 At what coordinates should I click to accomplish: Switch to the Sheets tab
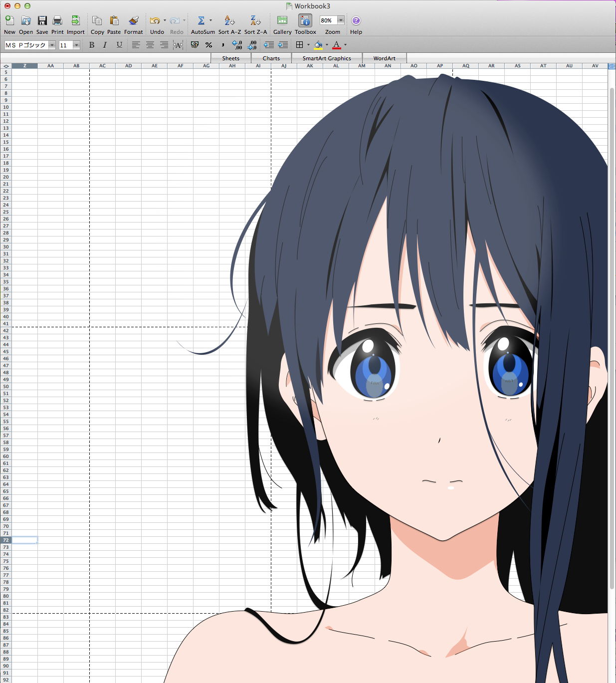[x=231, y=58]
